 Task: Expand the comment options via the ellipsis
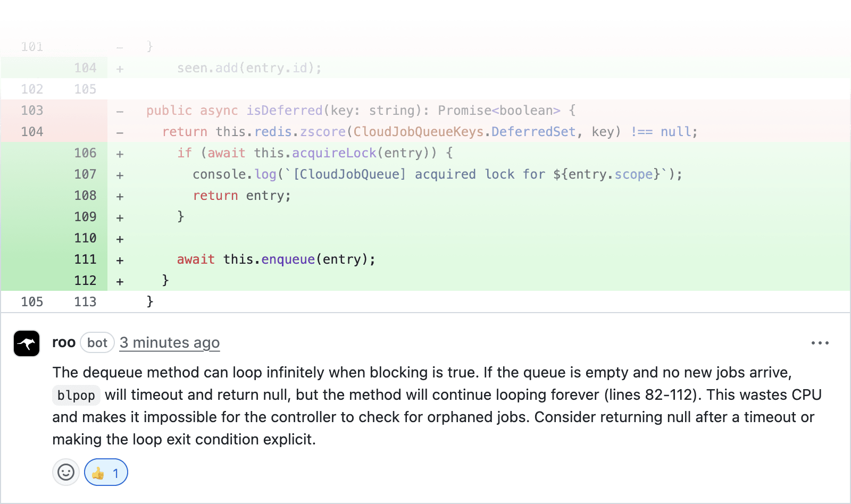820,343
